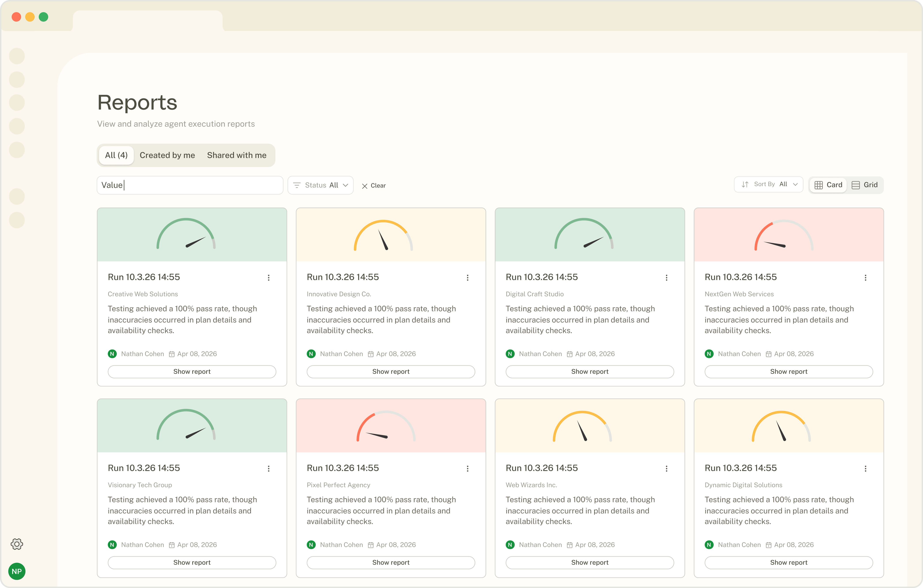
Task: Expand the Sort By All dropdown
Action: pyautogui.click(x=769, y=184)
